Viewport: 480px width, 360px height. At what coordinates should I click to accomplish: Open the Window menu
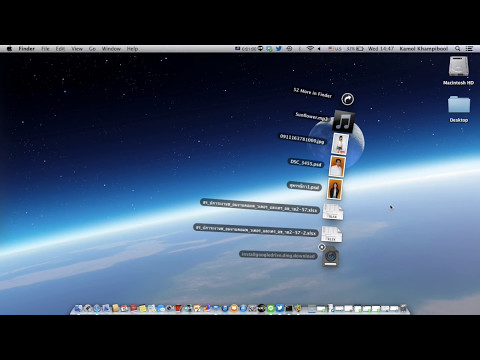pos(111,49)
